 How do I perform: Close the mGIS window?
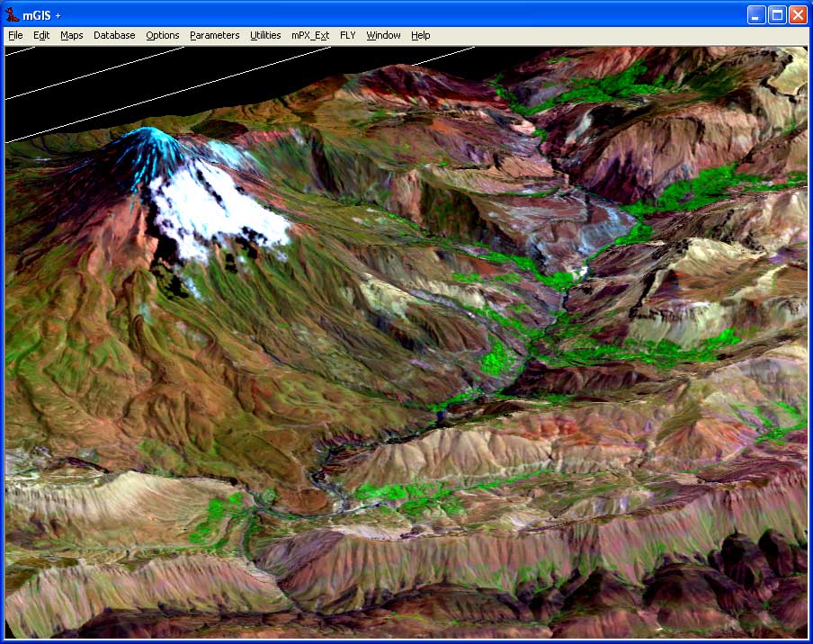[798, 15]
